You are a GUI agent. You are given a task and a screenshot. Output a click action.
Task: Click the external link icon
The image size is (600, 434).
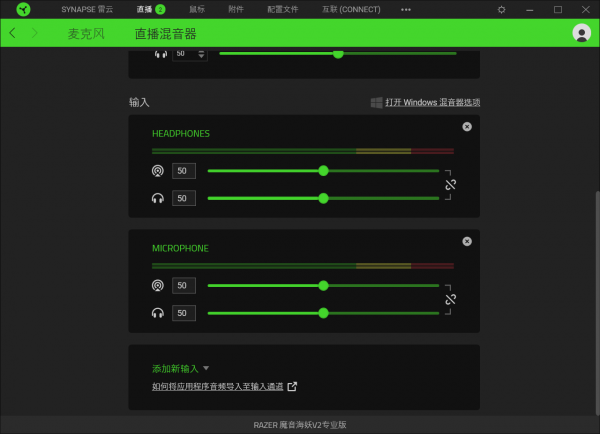pyautogui.click(x=292, y=387)
